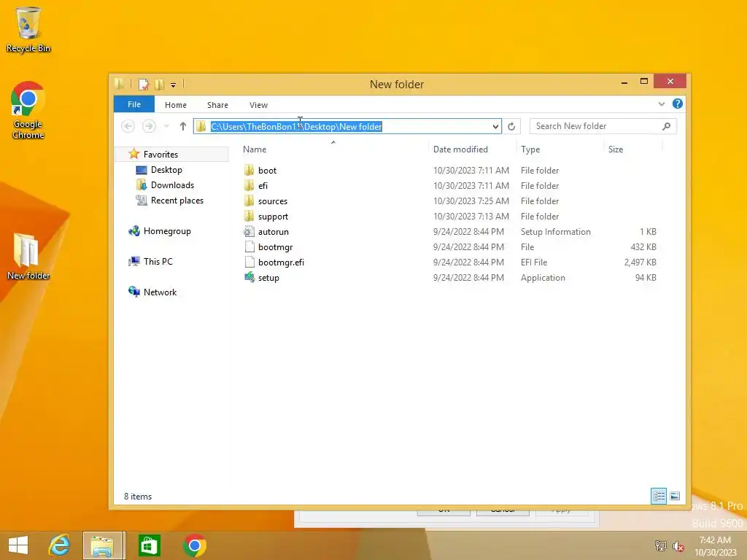Select the Google Chrome desktop shortcut
Image resolution: width=747 pixels, height=560 pixels.
(x=28, y=109)
